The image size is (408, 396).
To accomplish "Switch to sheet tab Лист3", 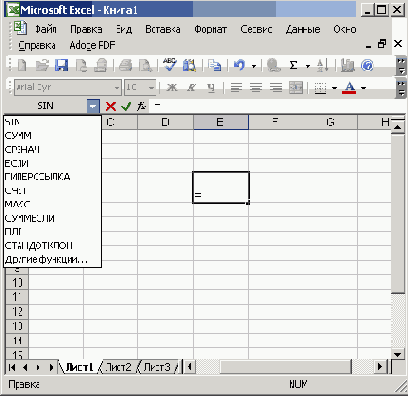I will pos(157,367).
